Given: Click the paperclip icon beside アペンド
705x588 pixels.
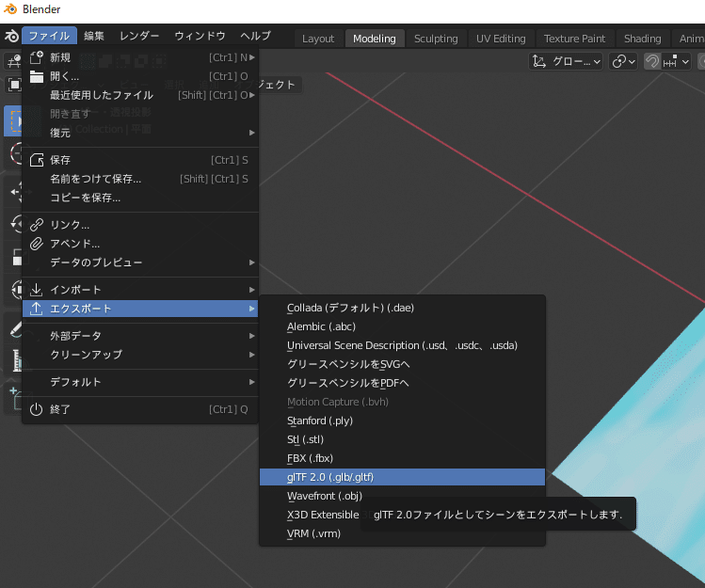Looking at the screenshot, I should (37, 244).
